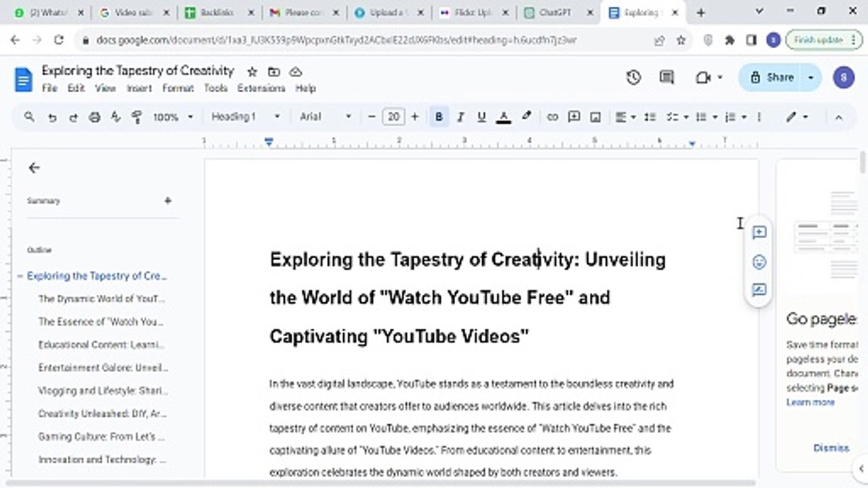The width and height of the screenshot is (868, 488).
Task: Open the Format menu
Action: click(178, 88)
